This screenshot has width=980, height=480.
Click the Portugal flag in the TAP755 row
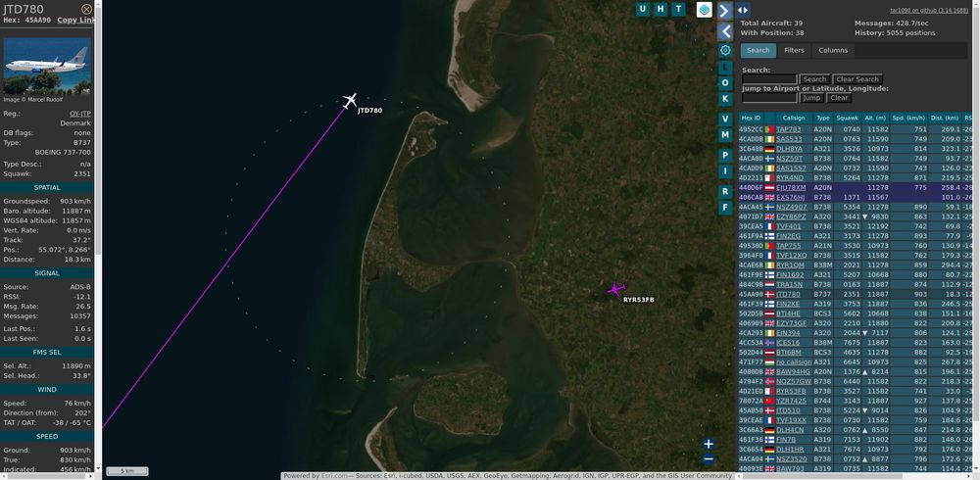point(769,246)
